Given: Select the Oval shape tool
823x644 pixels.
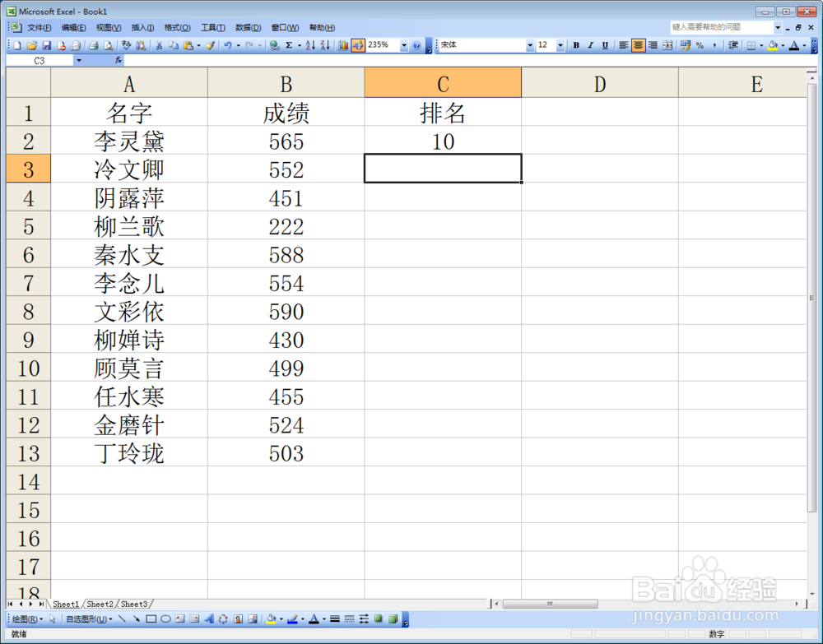Looking at the screenshot, I should pyautogui.click(x=165, y=619).
